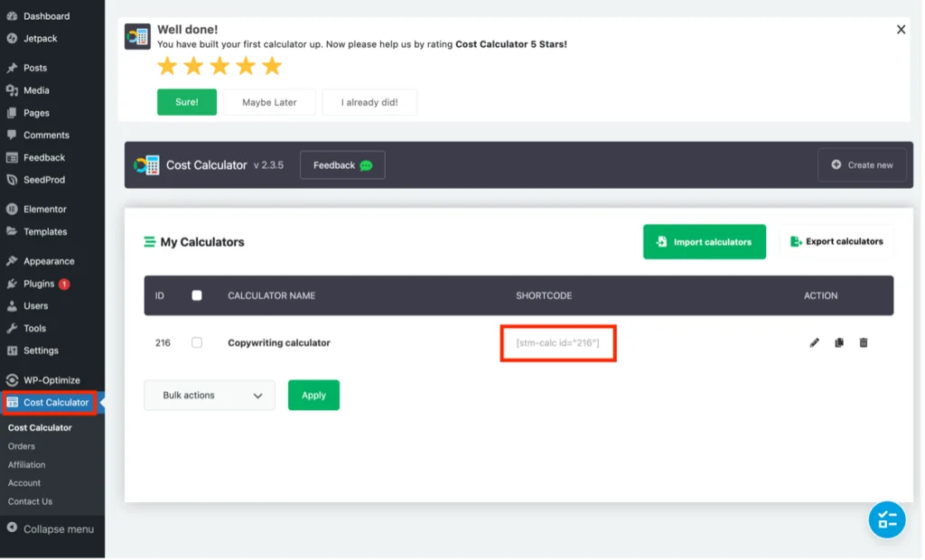Click the Plugins plug icon
925x560 pixels.
(12, 284)
